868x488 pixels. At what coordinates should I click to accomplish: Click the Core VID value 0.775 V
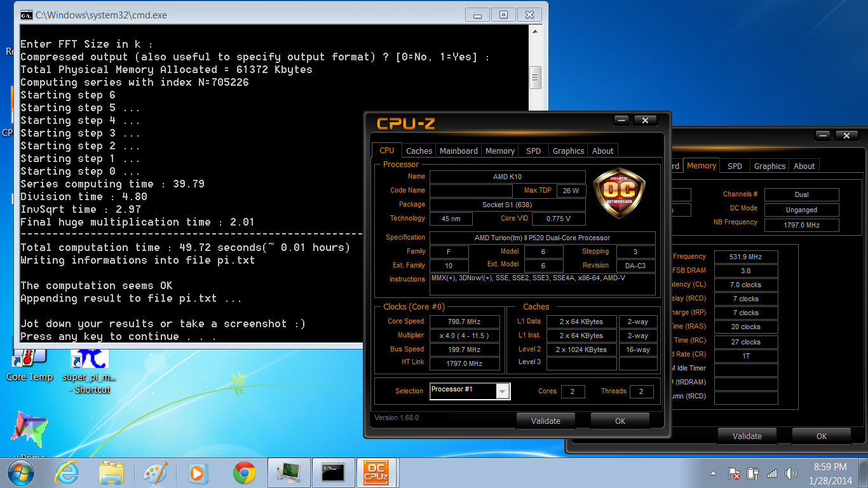559,219
